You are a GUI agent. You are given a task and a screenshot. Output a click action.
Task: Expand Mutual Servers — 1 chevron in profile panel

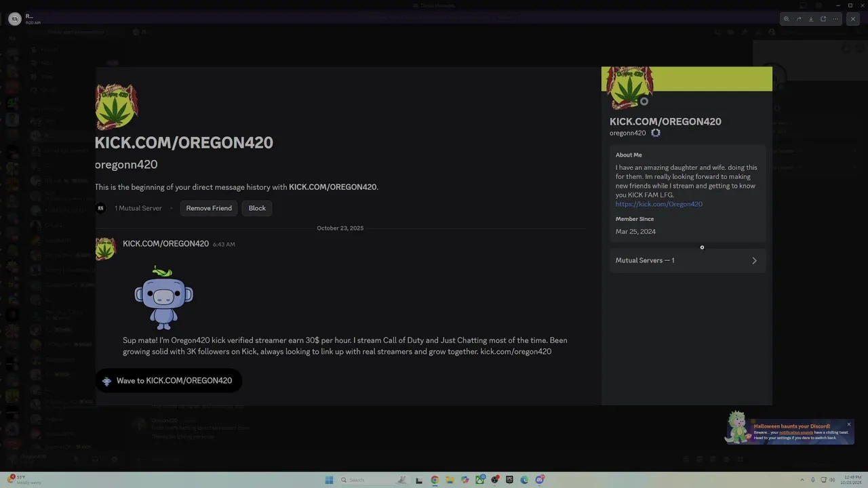754,260
